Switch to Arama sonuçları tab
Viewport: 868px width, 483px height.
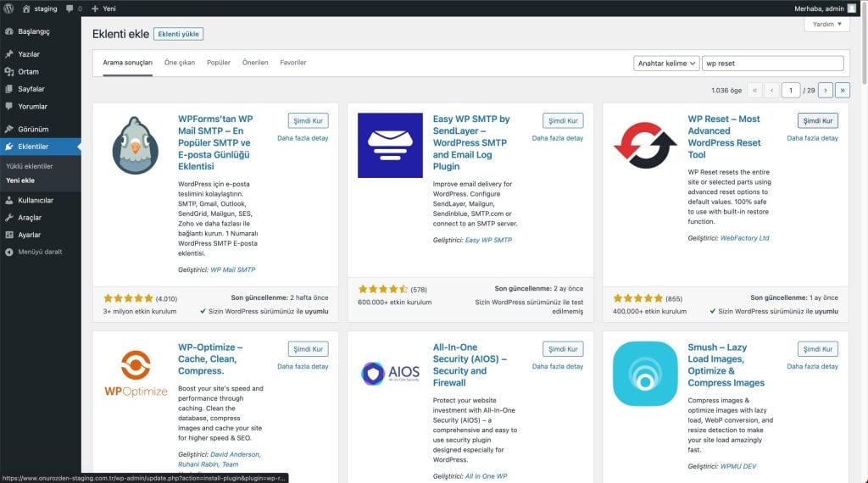point(127,63)
